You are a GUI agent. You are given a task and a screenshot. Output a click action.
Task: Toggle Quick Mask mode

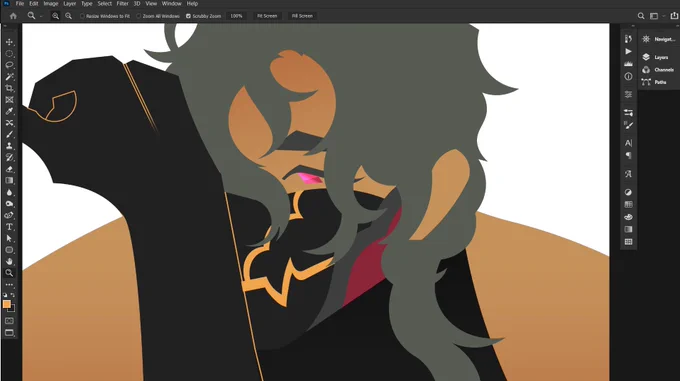click(9, 321)
